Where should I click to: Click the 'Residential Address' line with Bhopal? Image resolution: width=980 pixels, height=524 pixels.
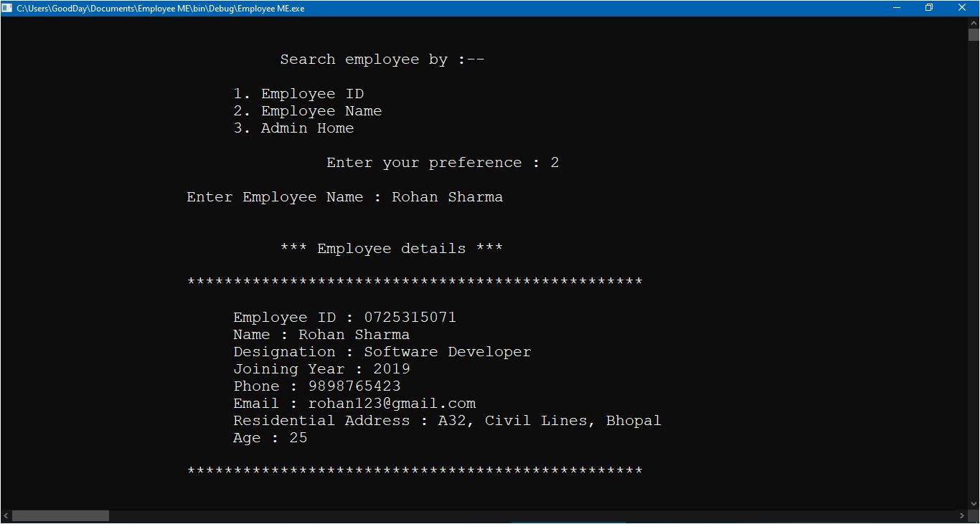tap(447, 421)
